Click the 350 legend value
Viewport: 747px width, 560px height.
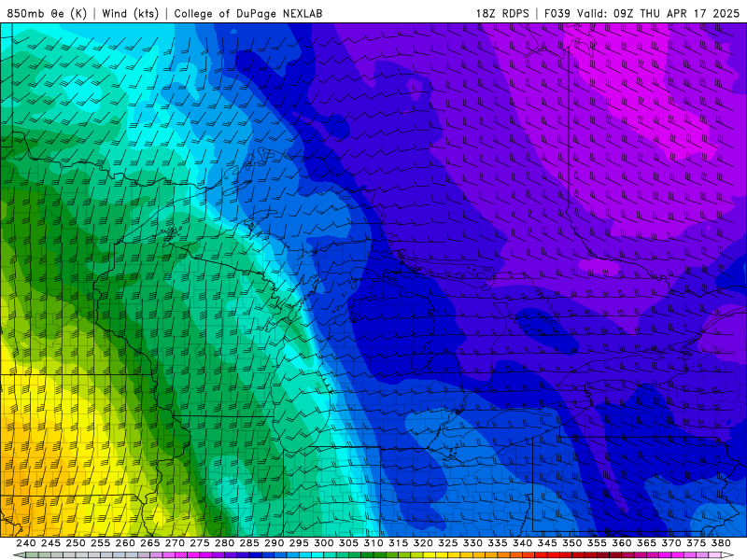click(x=571, y=543)
